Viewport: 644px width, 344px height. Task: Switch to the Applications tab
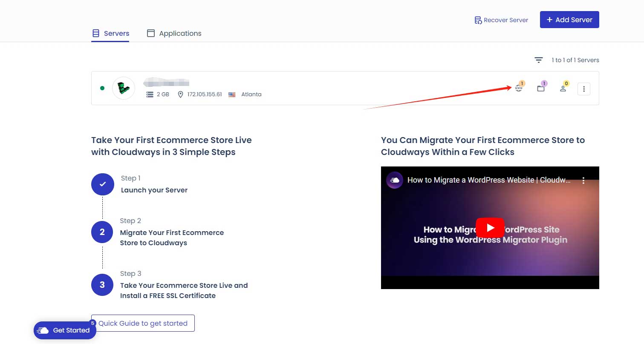(x=174, y=33)
